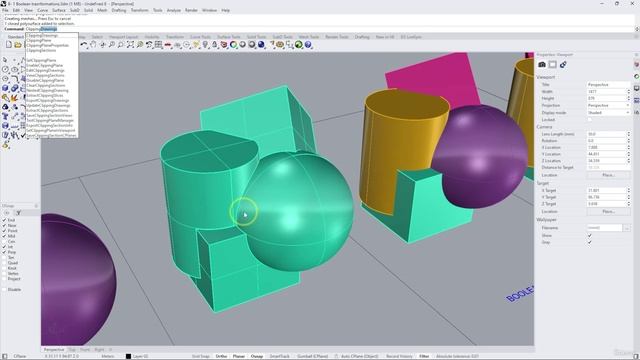Click the camera Location Place button
The height and width of the screenshot is (360, 640).
point(608,175)
